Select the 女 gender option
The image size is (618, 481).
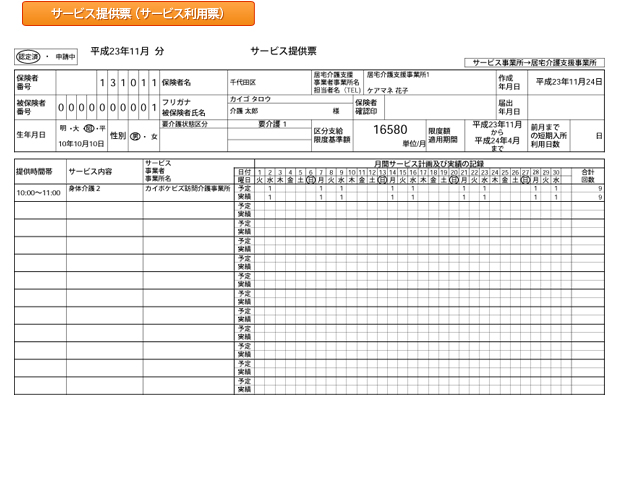coord(154,137)
